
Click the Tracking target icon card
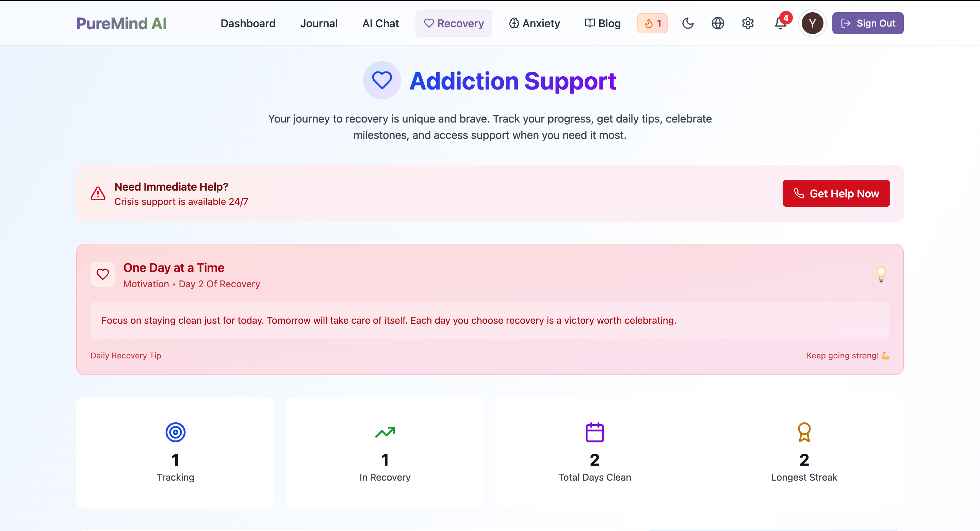click(x=175, y=432)
